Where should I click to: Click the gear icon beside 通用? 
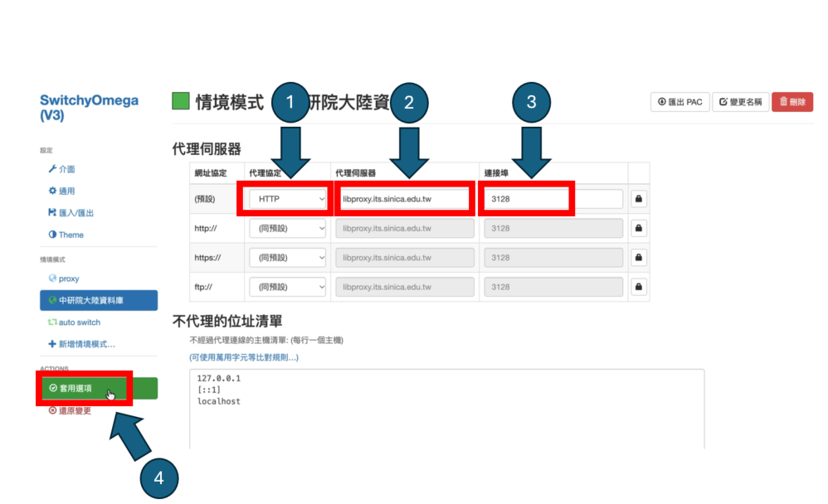tap(52, 191)
